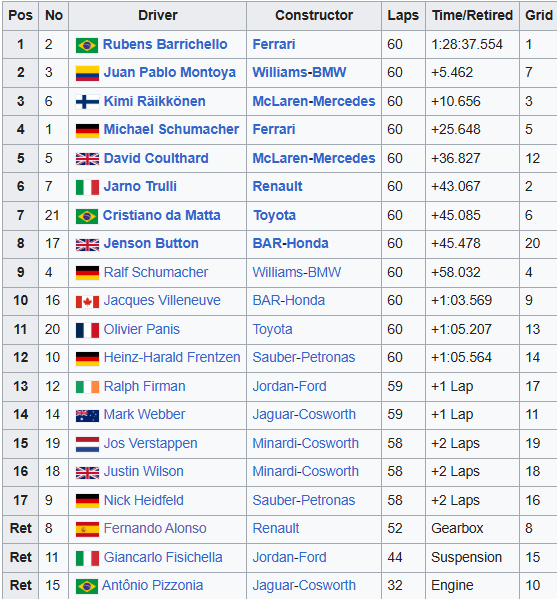Viewport: 557px width, 599px height.
Task: Open Toyota link in da Matta's row
Action: tap(275, 216)
